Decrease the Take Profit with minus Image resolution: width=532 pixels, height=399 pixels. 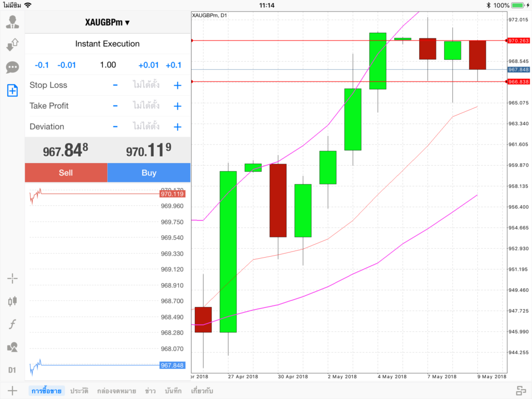[x=115, y=106]
